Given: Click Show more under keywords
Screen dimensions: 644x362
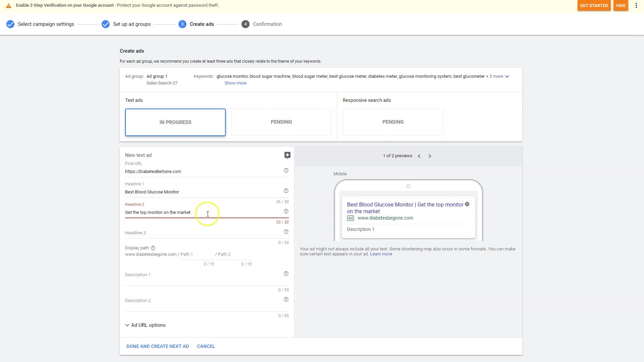Looking at the screenshot, I should (x=235, y=83).
